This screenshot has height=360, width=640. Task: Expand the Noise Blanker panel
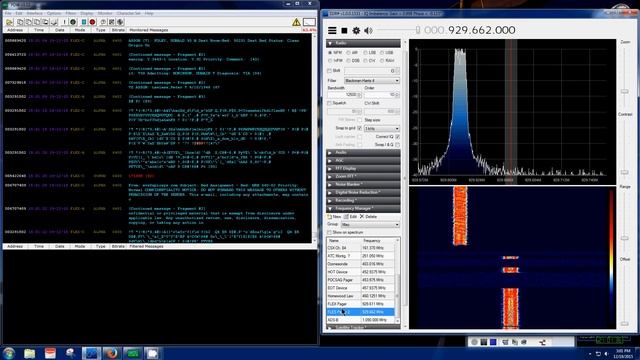coord(363,184)
